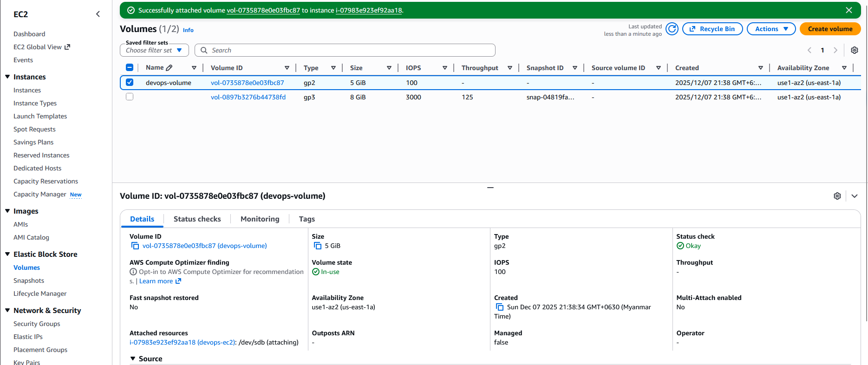Sort by Availability Zone column arrow

[844, 68]
